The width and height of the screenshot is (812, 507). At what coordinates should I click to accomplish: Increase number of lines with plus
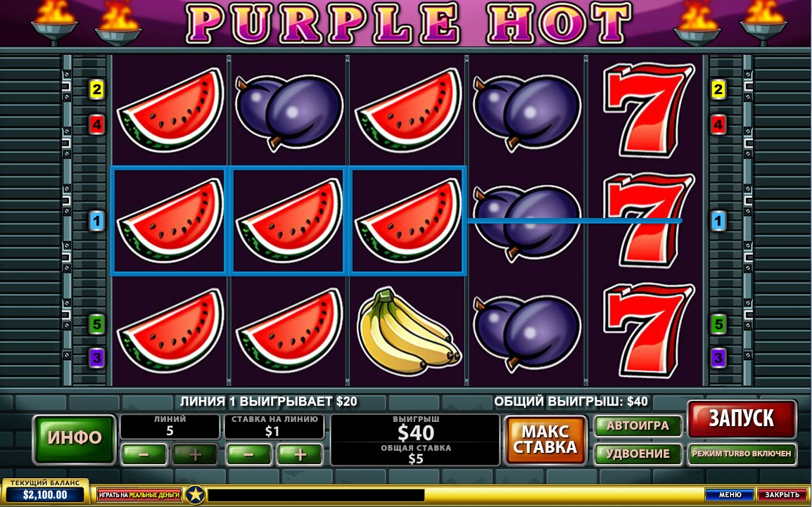[195, 455]
